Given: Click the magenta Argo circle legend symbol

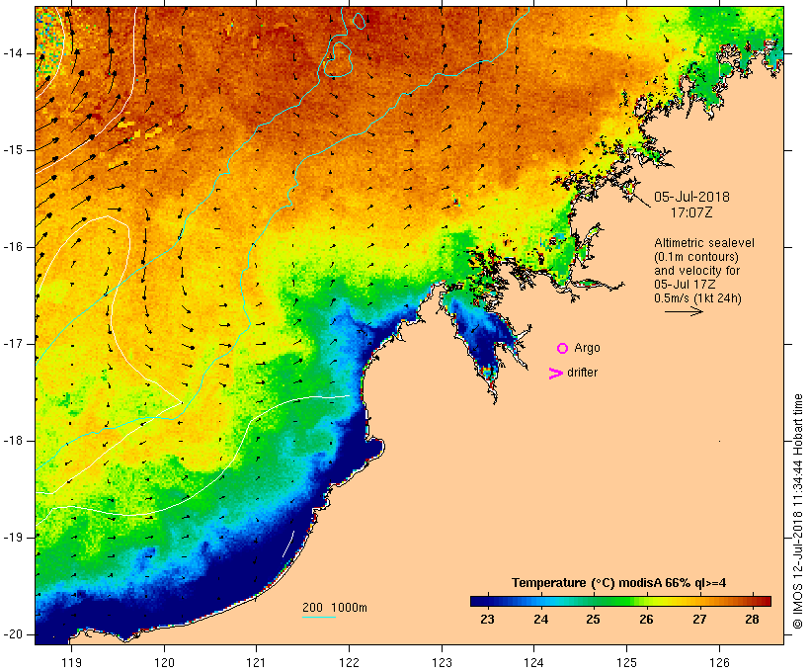Looking at the screenshot, I should point(562,349).
